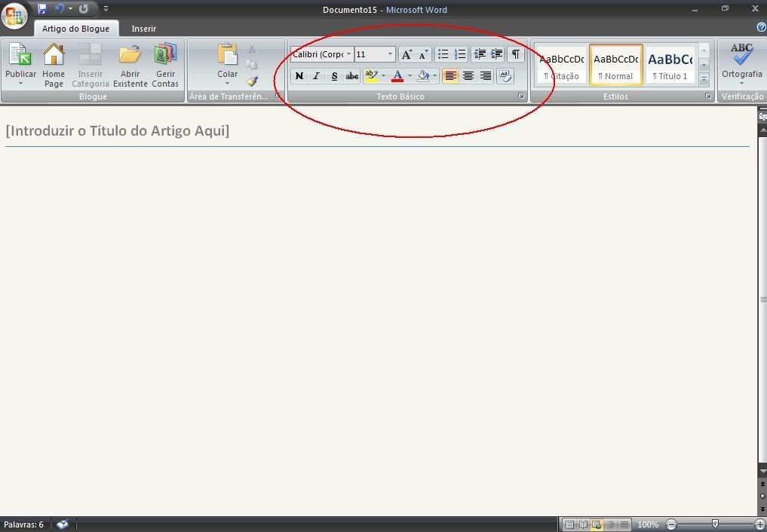Publish the blog post with Publicar
767x532 pixels.
pos(20,66)
